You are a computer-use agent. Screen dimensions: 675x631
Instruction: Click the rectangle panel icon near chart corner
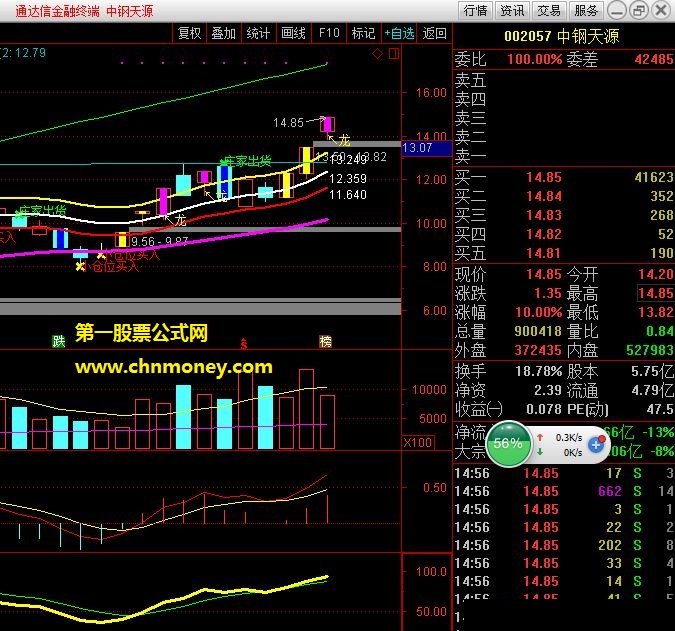[x=394, y=54]
